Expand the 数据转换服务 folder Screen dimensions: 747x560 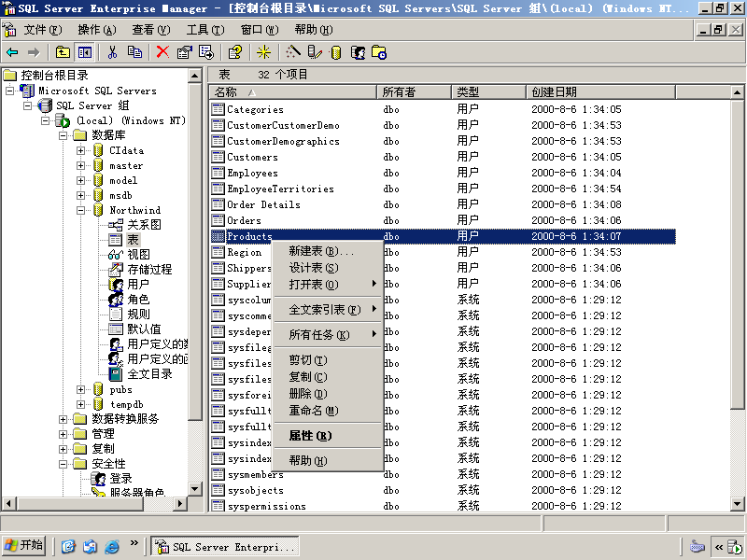coord(63,419)
